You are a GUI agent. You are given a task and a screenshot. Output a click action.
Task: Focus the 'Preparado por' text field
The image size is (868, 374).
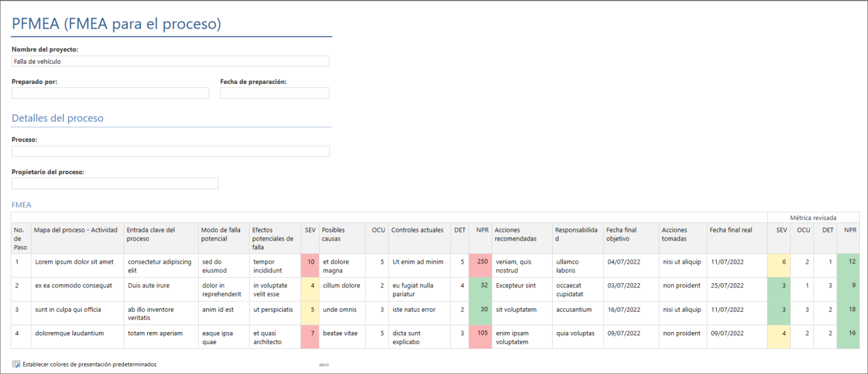(110, 93)
